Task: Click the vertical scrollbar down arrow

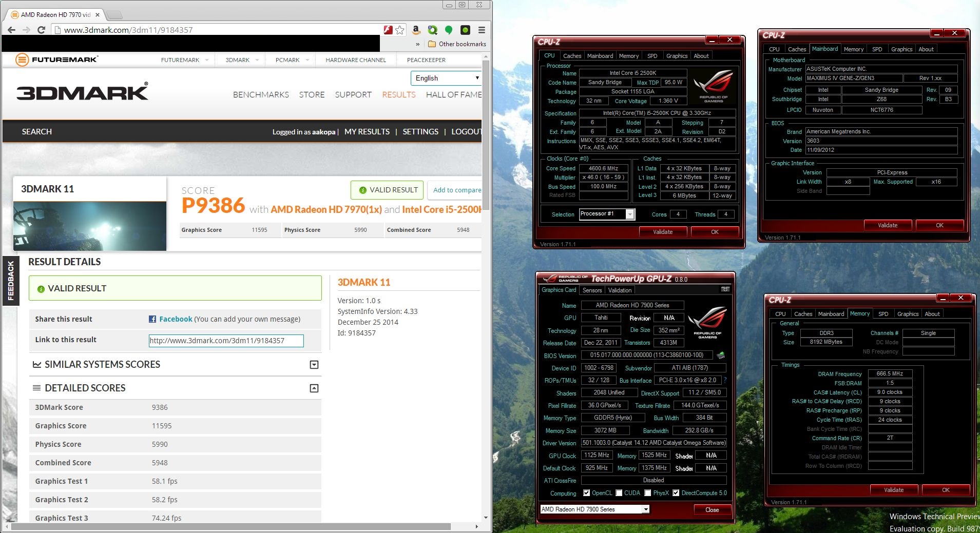Action: [486, 518]
